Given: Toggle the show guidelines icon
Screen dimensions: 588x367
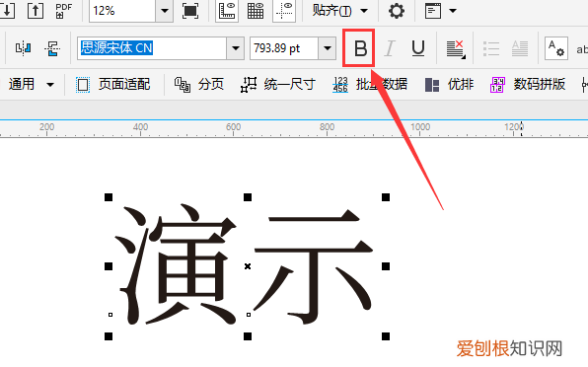Looking at the screenshot, I should (284, 11).
